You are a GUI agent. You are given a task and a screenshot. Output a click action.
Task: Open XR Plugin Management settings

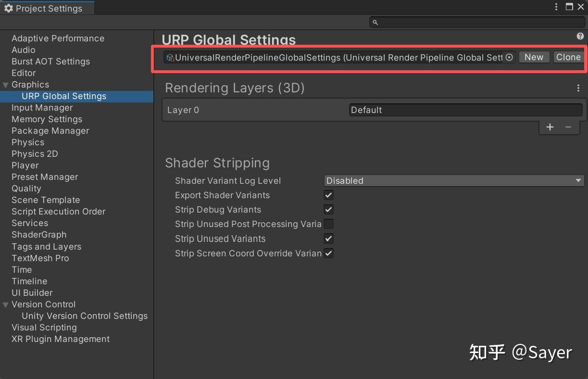coord(61,339)
